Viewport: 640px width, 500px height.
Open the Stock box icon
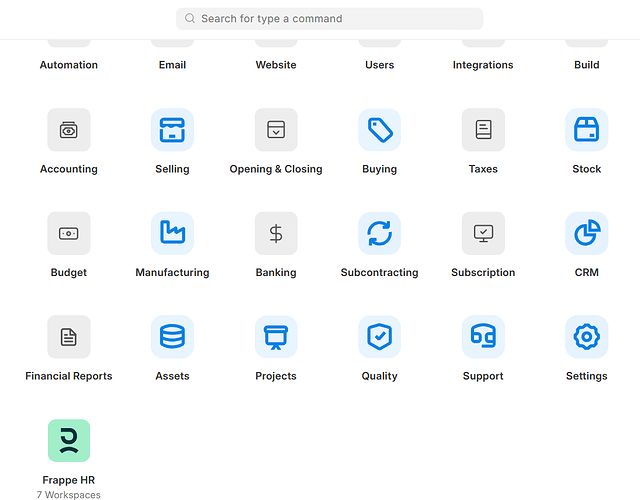pyautogui.click(x=587, y=130)
